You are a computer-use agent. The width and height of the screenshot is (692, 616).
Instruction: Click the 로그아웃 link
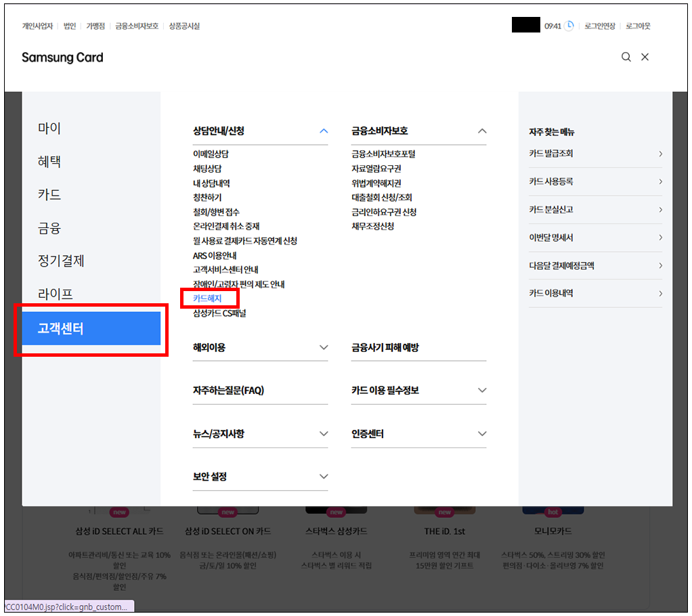pyautogui.click(x=638, y=26)
